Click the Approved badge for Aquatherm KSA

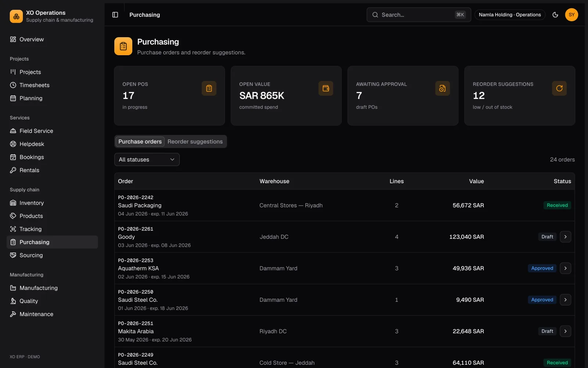542,268
